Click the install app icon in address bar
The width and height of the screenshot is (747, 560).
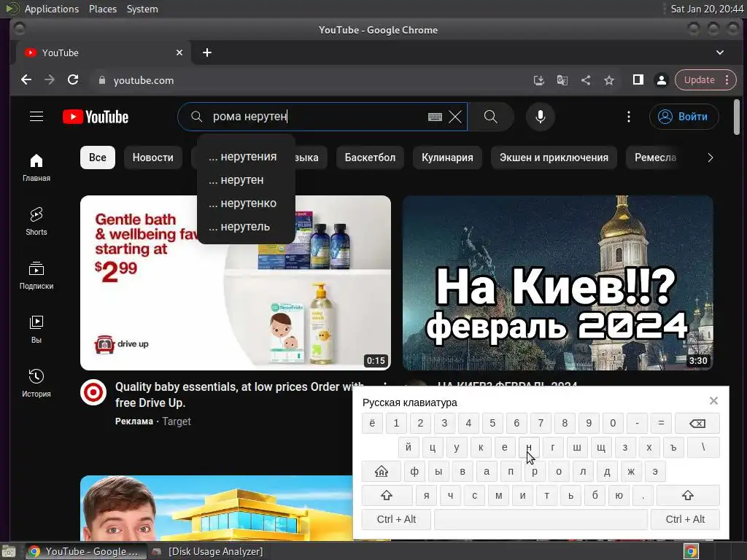click(x=539, y=80)
